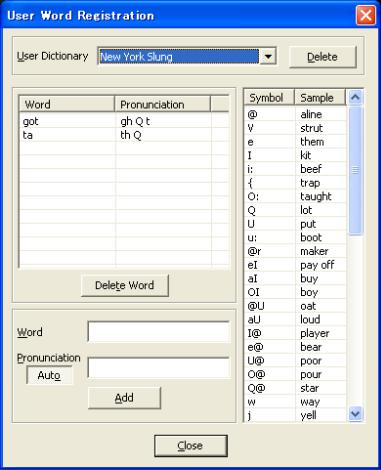Select the 'i:' symbol row

(x=295, y=169)
